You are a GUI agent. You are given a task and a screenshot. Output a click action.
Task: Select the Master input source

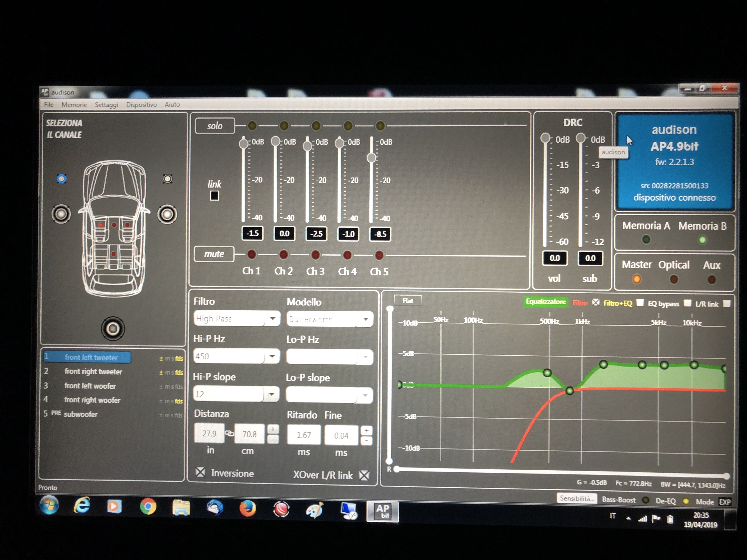(637, 279)
